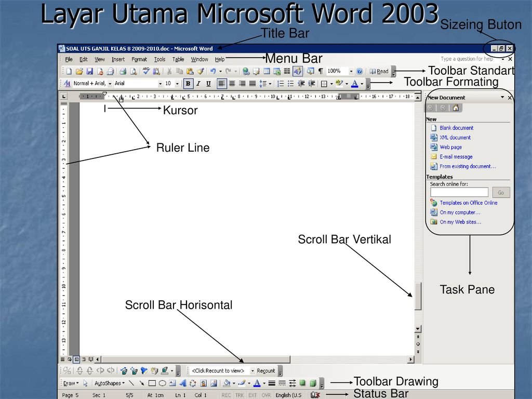The width and height of the screenshot is (532, 399).
Task: Click the Font Color button on Formatting toolbar
Action: tap(354, 84)
